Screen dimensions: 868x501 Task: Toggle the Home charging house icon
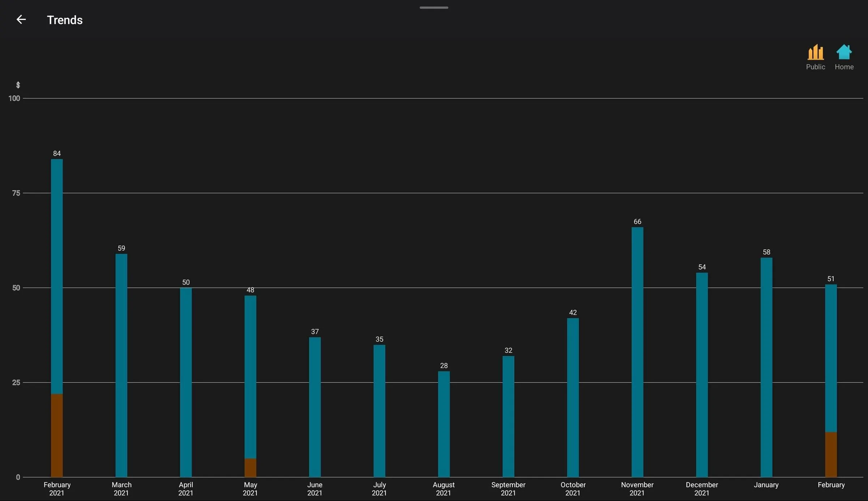[844, 52]
